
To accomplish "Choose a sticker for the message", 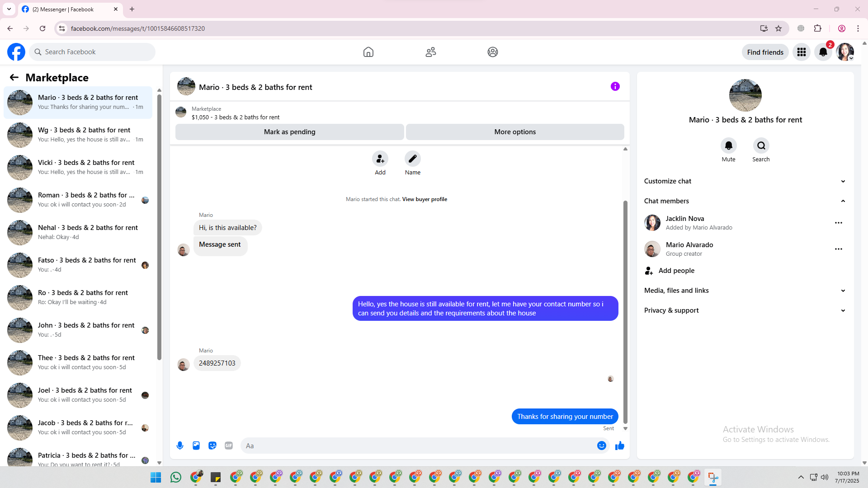I will coord(212,446).
